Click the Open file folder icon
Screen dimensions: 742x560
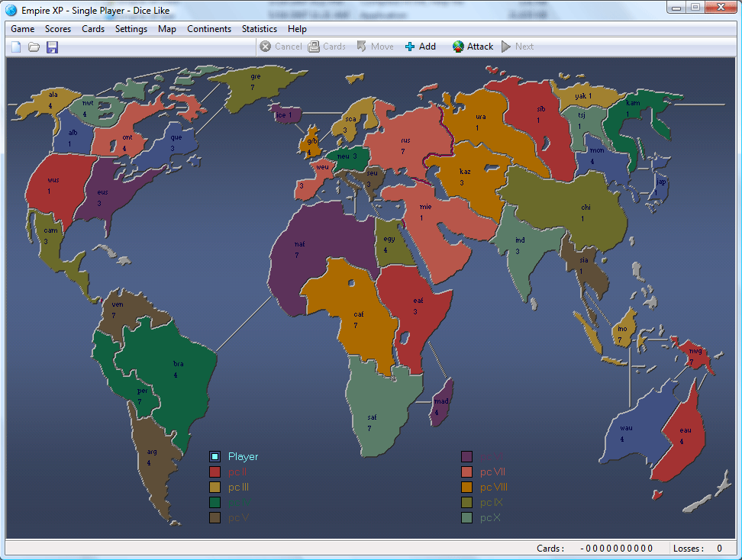tap(34, 47)
